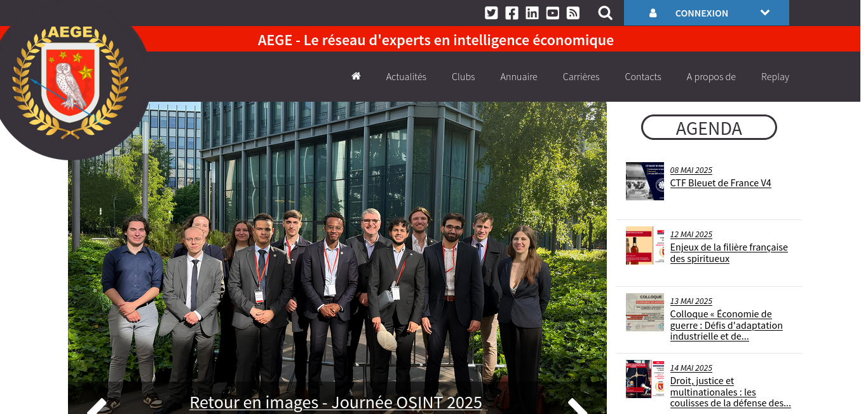Show the next carousel slide
This screenshot has width=868, height=414.
578,406
